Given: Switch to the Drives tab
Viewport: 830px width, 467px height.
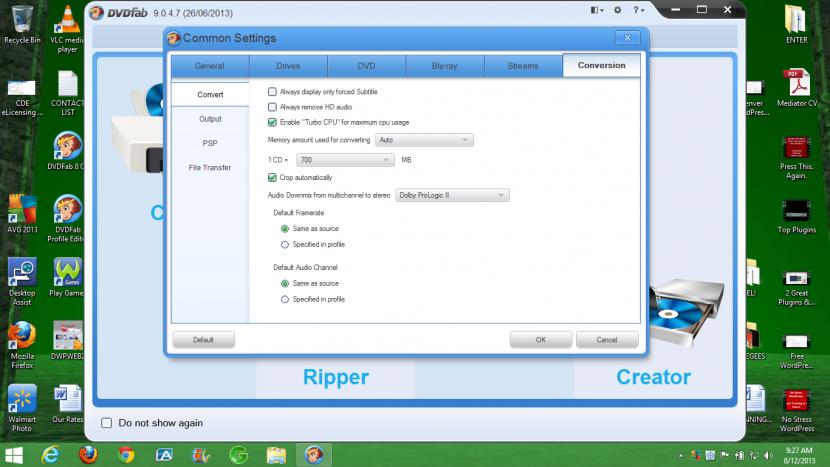Looking at the screenshot, I should (288, 66).
